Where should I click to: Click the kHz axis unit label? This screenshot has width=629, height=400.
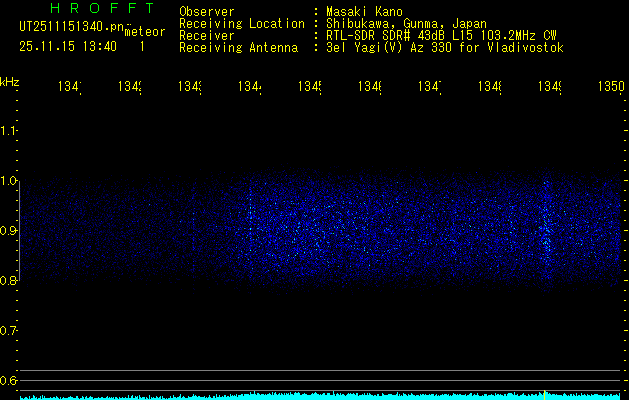click(x=10, y=81)
